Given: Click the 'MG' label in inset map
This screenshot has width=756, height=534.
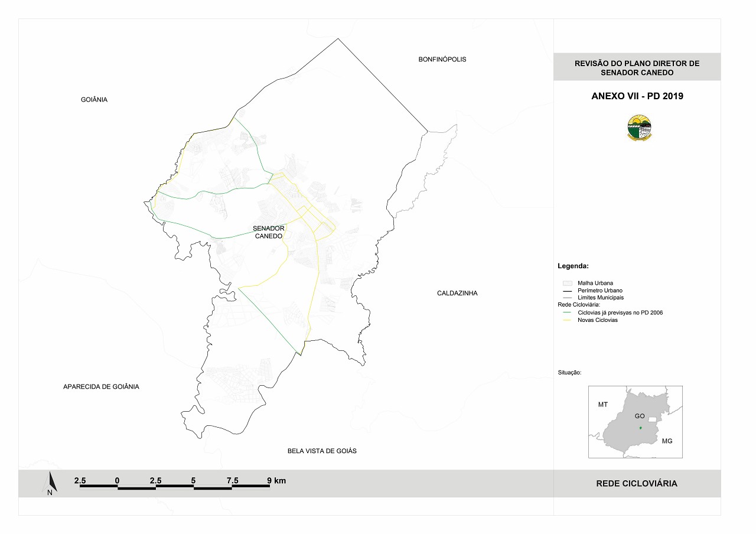Looking at the screenshot, I should pos(667,441).
